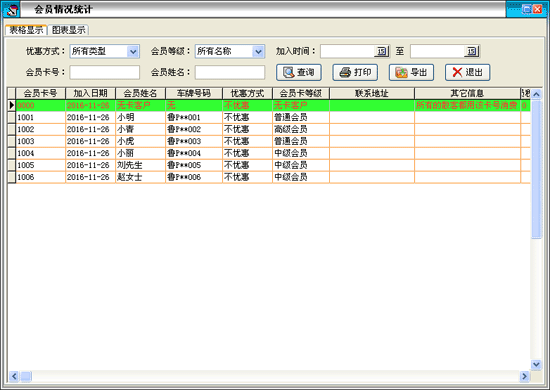Click the vertical scrollbar up arrow
Image resolution: width=550 pixels, height=390 pixels.
pos(536,94)
